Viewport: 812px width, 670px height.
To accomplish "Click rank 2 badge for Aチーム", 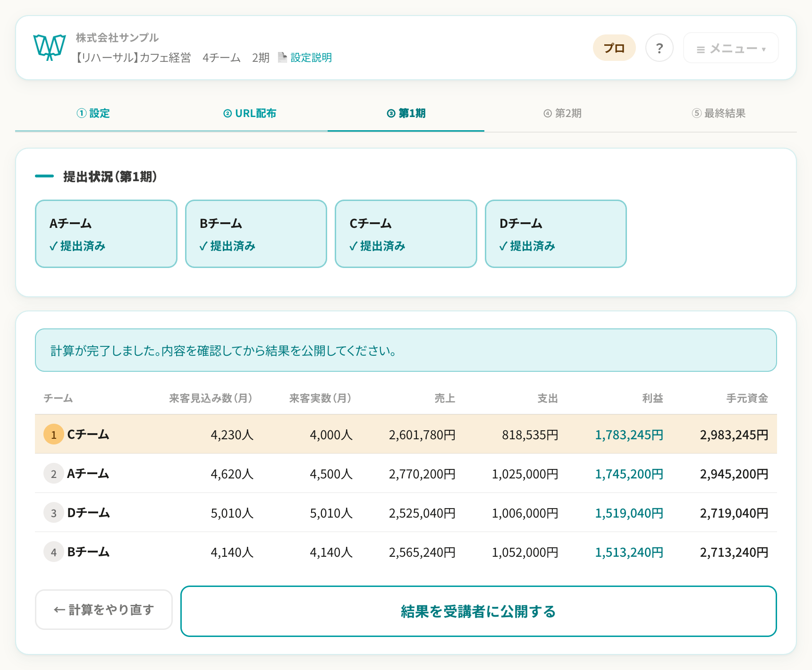I will click(54, 474).
